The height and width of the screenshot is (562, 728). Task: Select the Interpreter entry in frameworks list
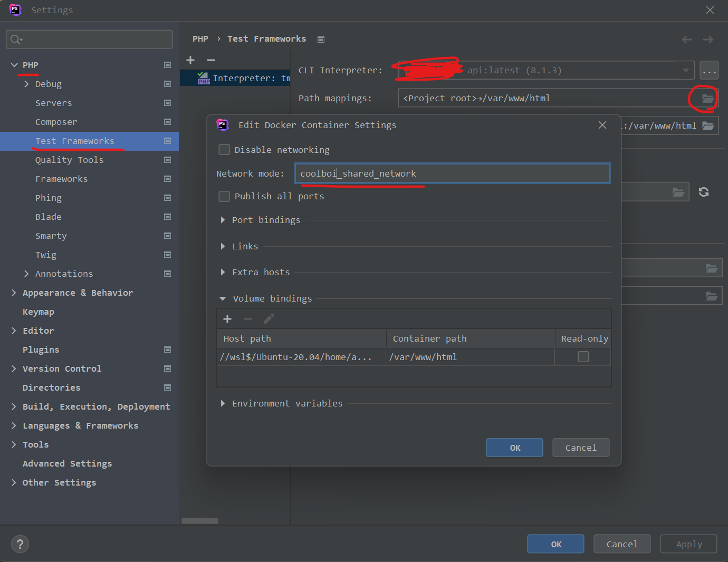235,78
